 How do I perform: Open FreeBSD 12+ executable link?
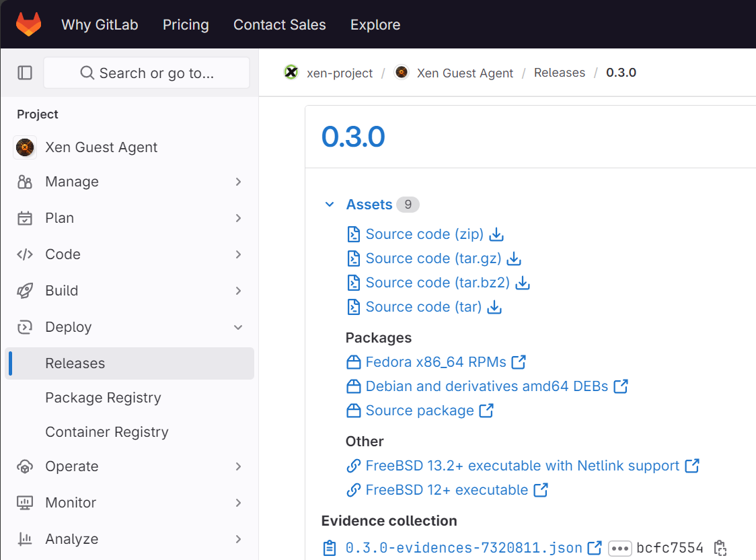pos(447,490)
